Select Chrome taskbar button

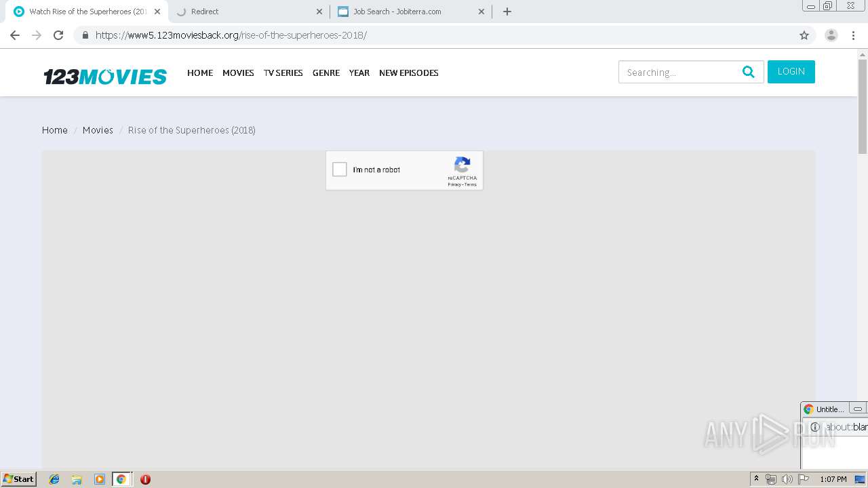[x=121, y=479]
